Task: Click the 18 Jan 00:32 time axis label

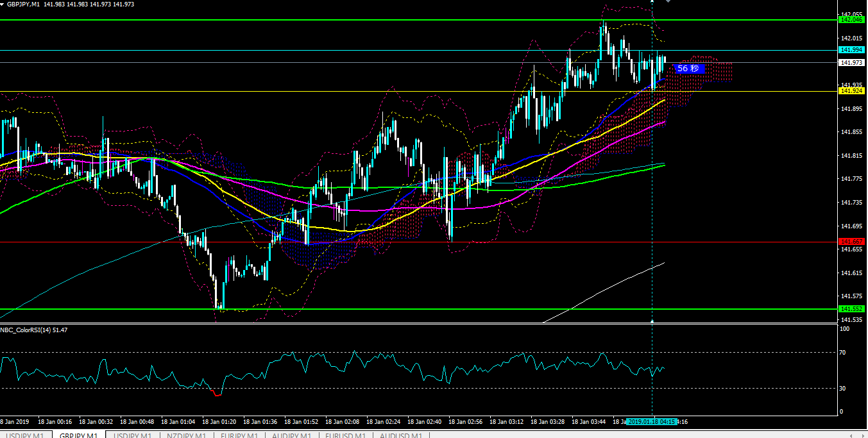Action: [x=96, y=422]
